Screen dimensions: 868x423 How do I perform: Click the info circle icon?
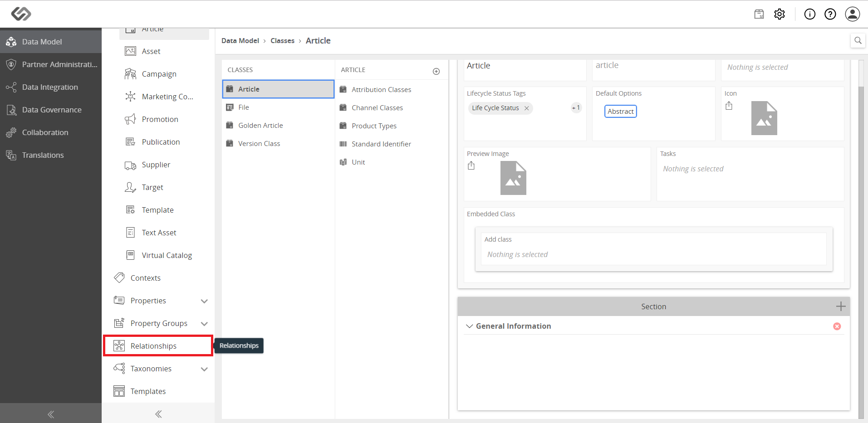click(810, 14)
